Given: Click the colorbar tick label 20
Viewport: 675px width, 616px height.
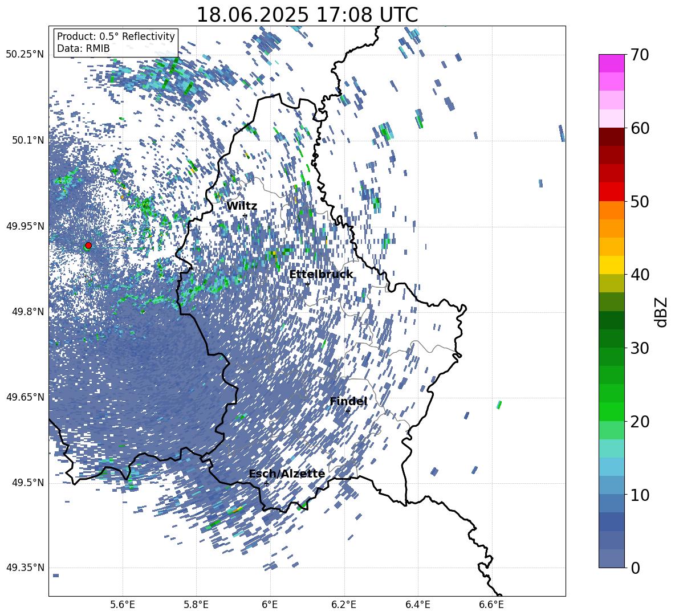Looking at the screenshot, I should [x=640, y=422].
